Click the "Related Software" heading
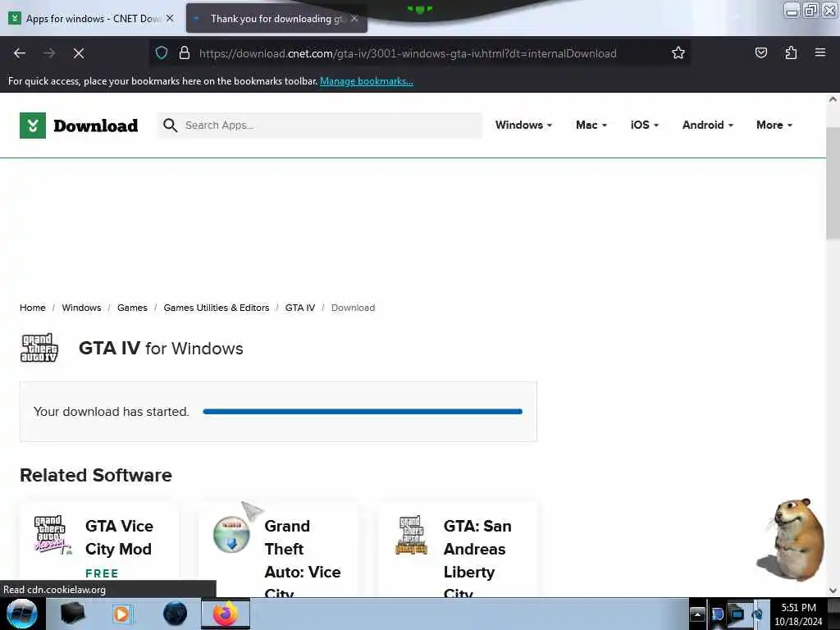 coord(96,475)
